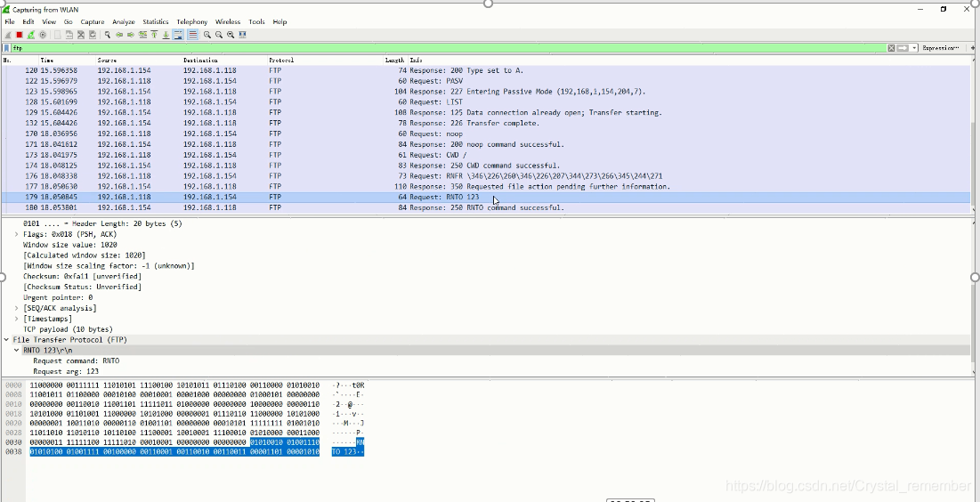This screenshot has width=980, height=502.
Task: Open the filter history dropdown arrow
Action: pos(914,48)
